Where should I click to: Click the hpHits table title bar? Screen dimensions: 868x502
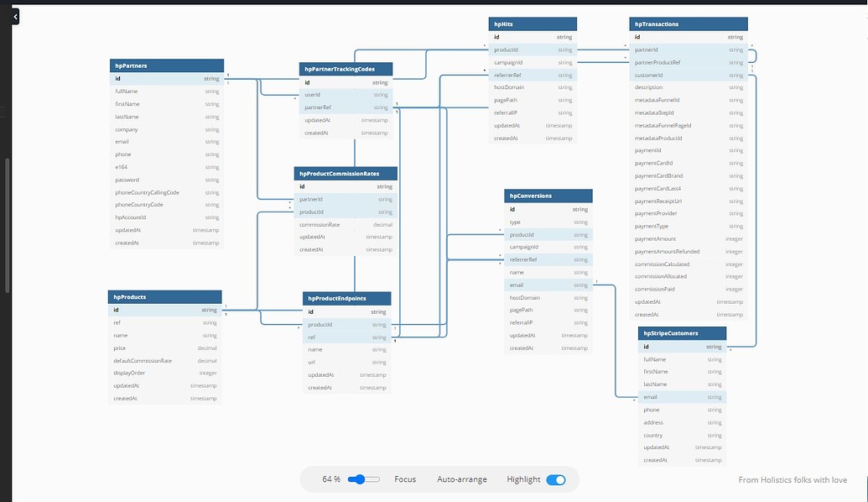532,23
